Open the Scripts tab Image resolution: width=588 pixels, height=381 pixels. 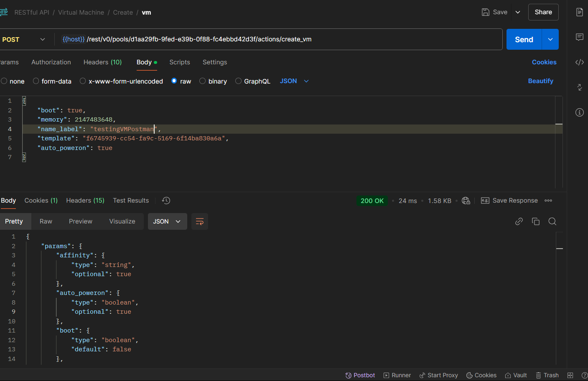180,62
